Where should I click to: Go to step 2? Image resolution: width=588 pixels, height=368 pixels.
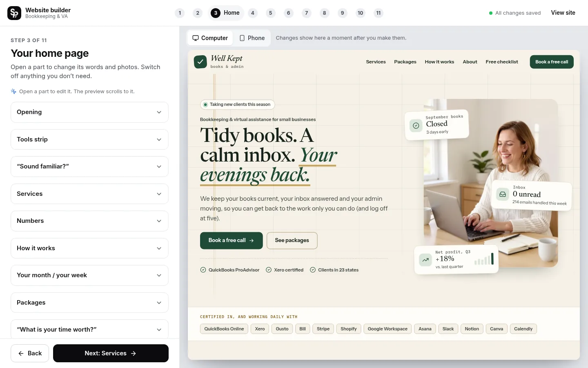pos(198,13)
